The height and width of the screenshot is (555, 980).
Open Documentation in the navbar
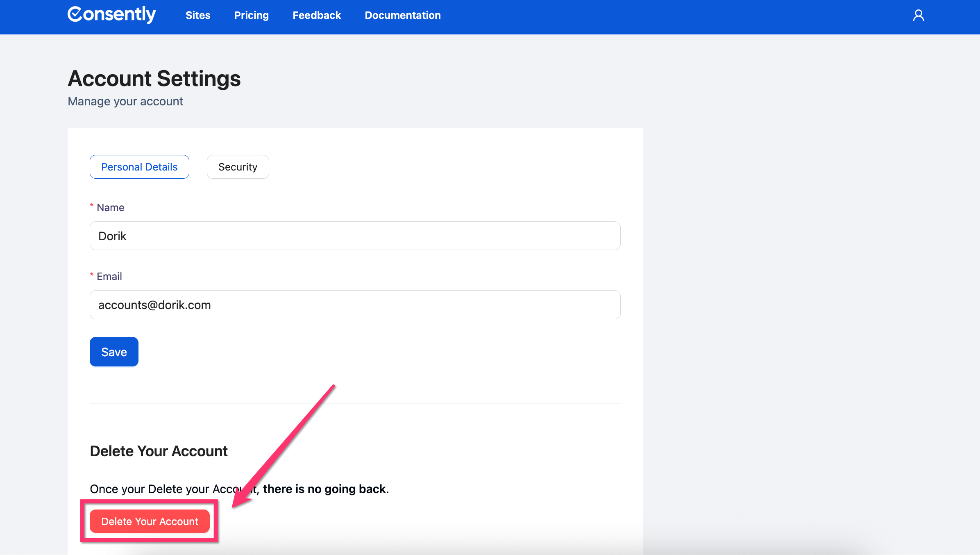(x=402, y=16)
